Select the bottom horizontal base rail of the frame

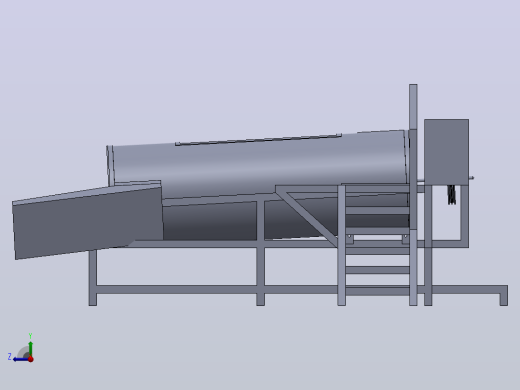coord(297,289)
